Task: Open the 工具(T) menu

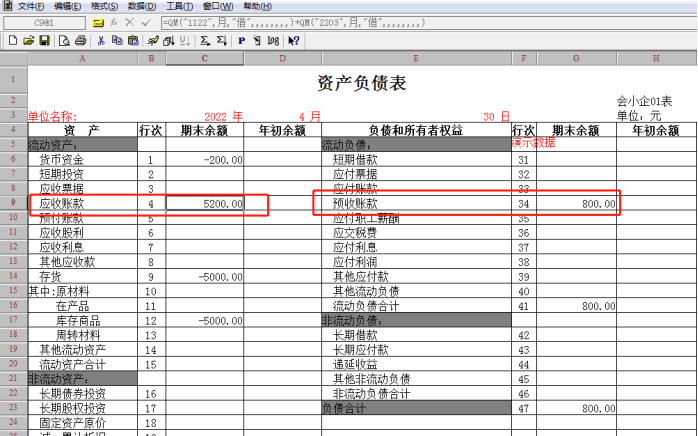Action: pyautogui.click(x=179, y=6)
